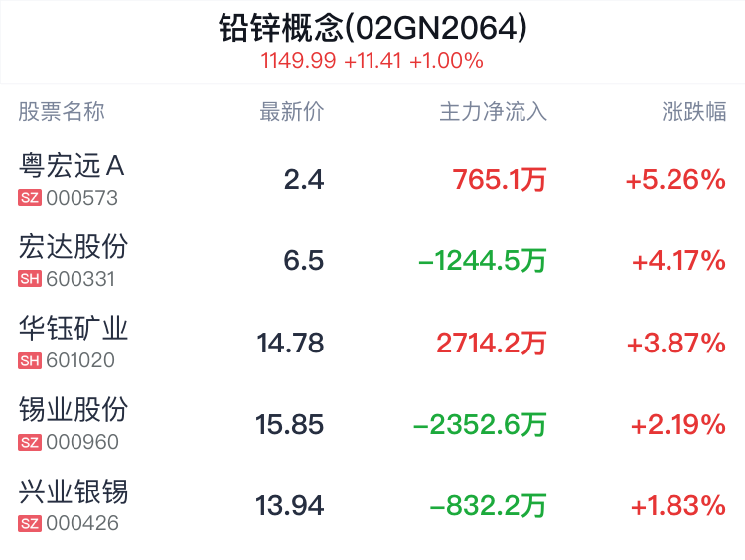This screenshot has height=560, width=745.
Task: Click the SZ badge next to 000960
Action: coord(30,442)
